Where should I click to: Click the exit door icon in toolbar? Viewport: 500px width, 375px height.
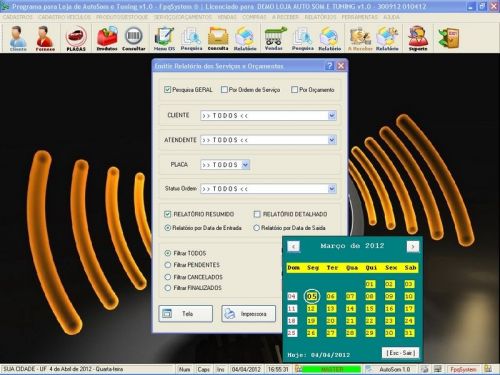(449, 37)
